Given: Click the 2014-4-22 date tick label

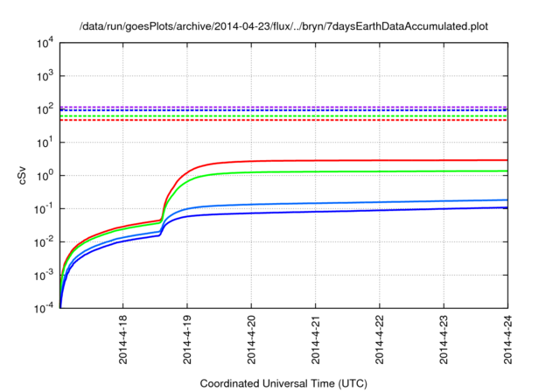Looking at the screenshot, I should click(379, 339).
